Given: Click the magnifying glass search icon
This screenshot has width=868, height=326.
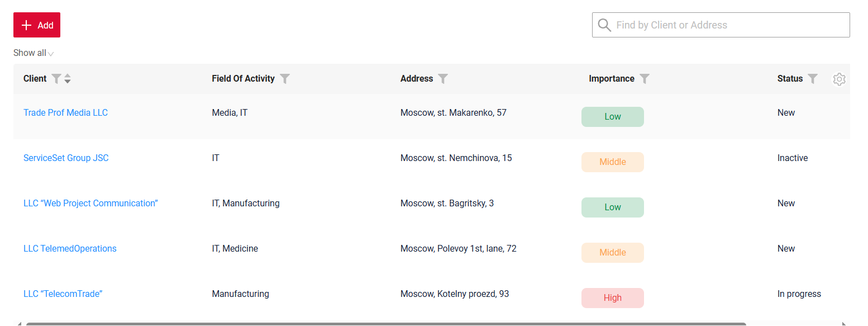Looking at the screenshot, I should [604, 25].
